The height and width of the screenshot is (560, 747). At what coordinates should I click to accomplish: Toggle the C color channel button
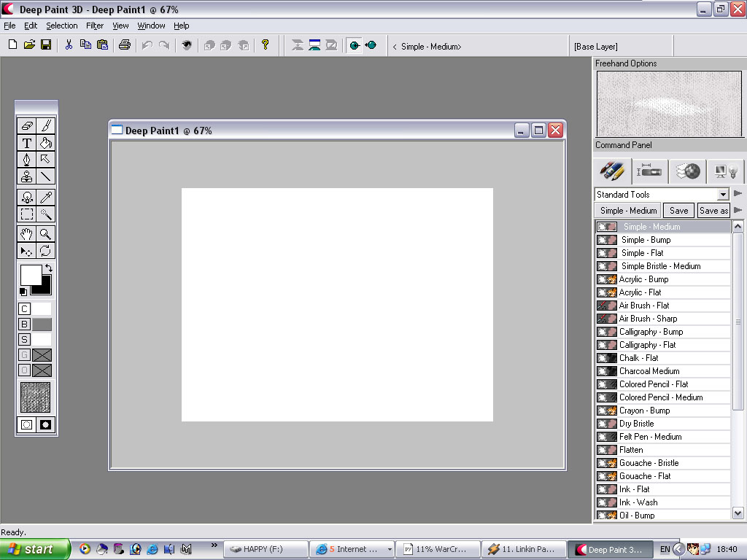tap(24, 309)
